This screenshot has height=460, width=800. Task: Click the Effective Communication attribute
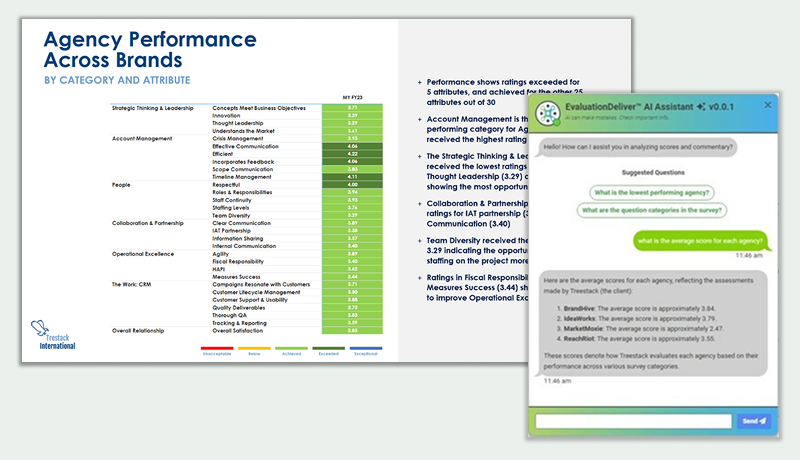coord(245,146)
